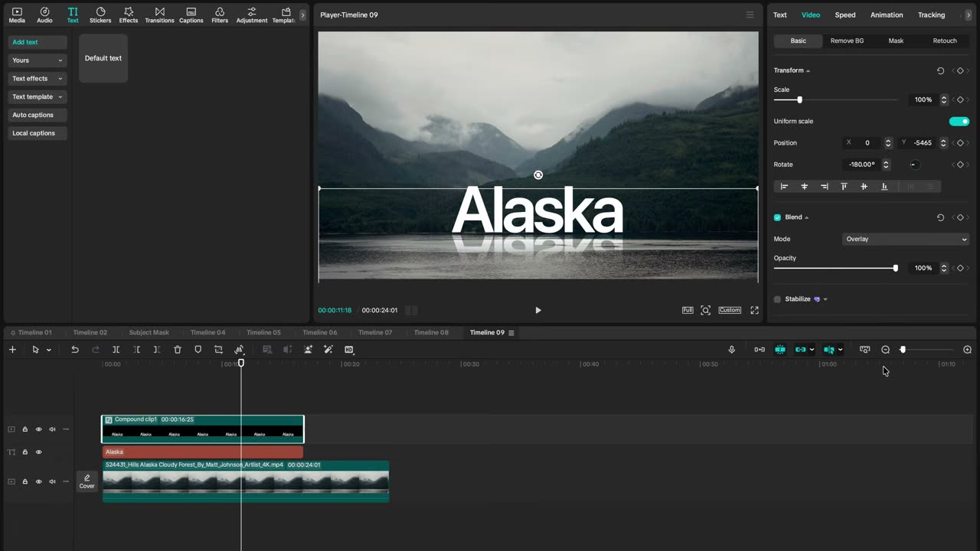The height and width of the screenshot is (551, 980).
Task: Click the Opacity slider handle
Action: tap(895, 268)
